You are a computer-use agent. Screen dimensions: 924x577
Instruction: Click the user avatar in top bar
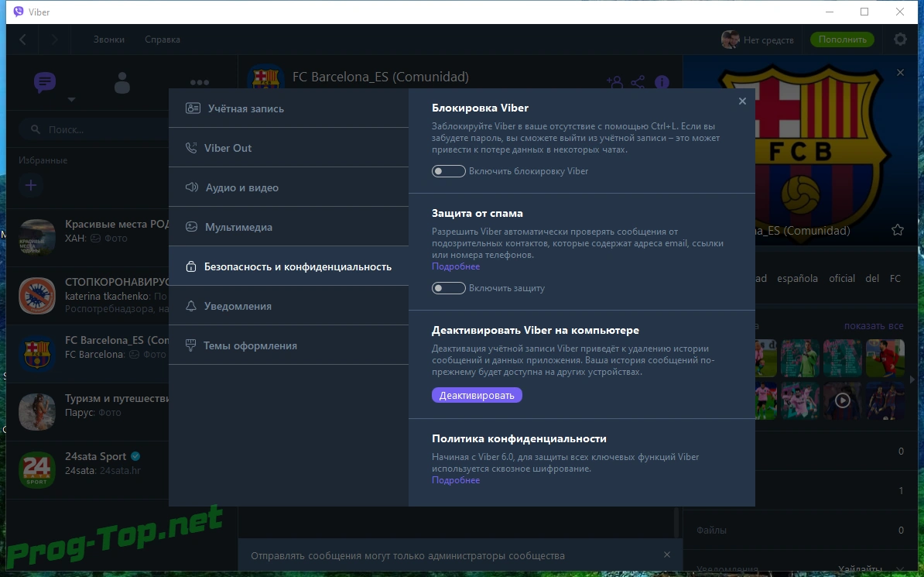tap(730, 39)
